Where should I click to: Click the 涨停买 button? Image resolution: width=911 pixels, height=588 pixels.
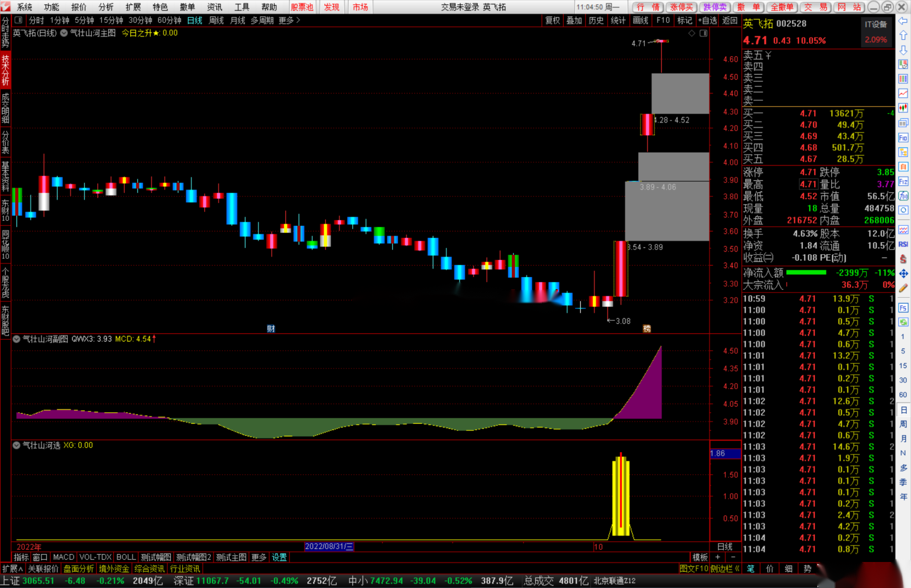point(681,7)
